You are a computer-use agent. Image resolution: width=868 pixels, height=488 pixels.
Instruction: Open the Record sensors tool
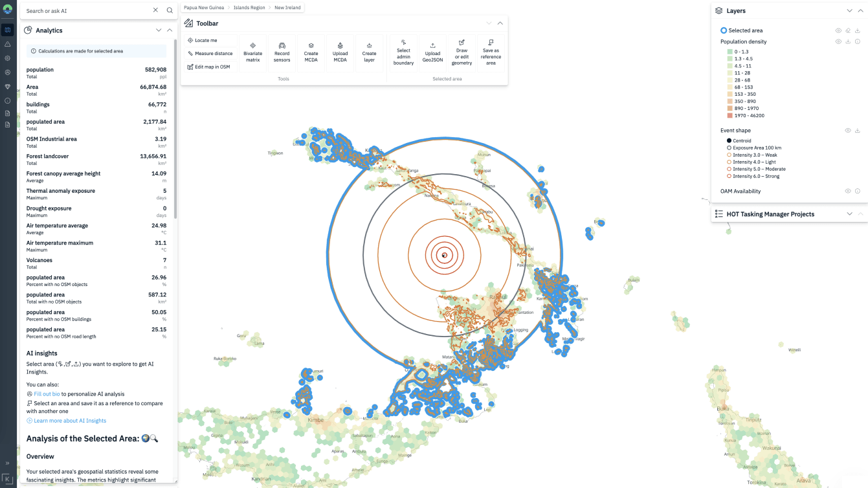(282, 52)
